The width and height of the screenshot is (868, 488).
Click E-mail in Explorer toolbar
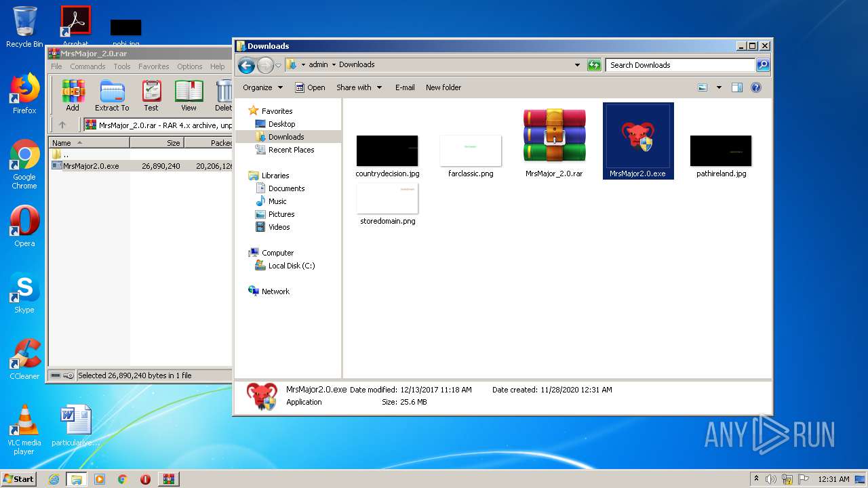click(x=405, y=87)
